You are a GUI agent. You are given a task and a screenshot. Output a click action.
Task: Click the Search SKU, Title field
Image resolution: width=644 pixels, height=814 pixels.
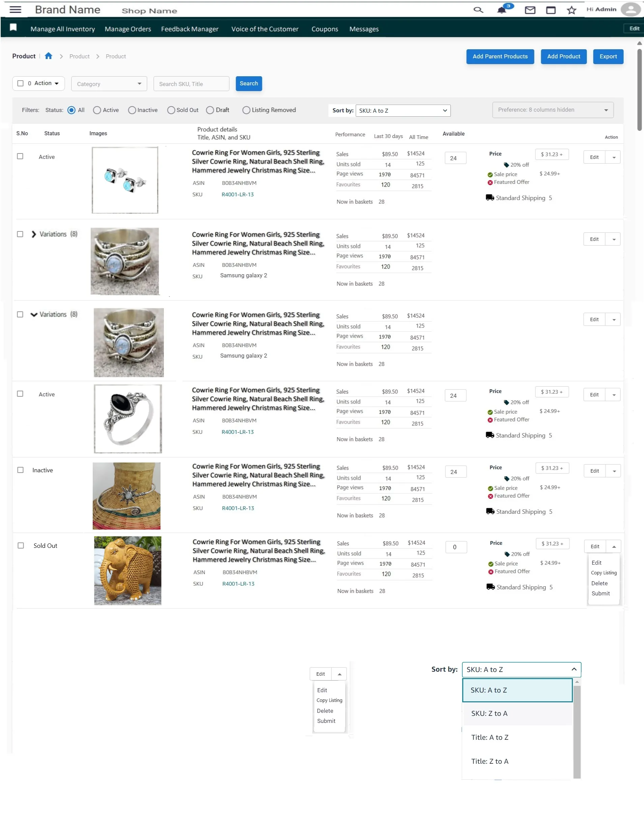pyautogui.click(x=191, y=84)
